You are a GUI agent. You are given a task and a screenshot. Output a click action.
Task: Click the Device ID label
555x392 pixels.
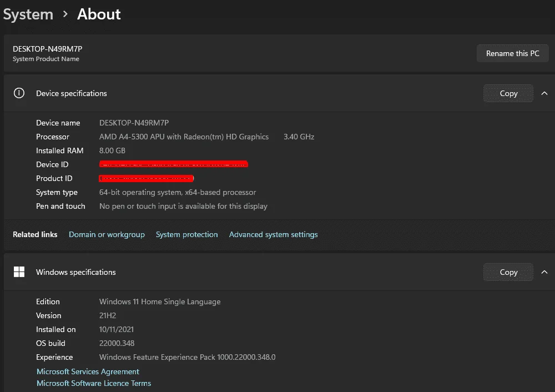tap(52, 164)
